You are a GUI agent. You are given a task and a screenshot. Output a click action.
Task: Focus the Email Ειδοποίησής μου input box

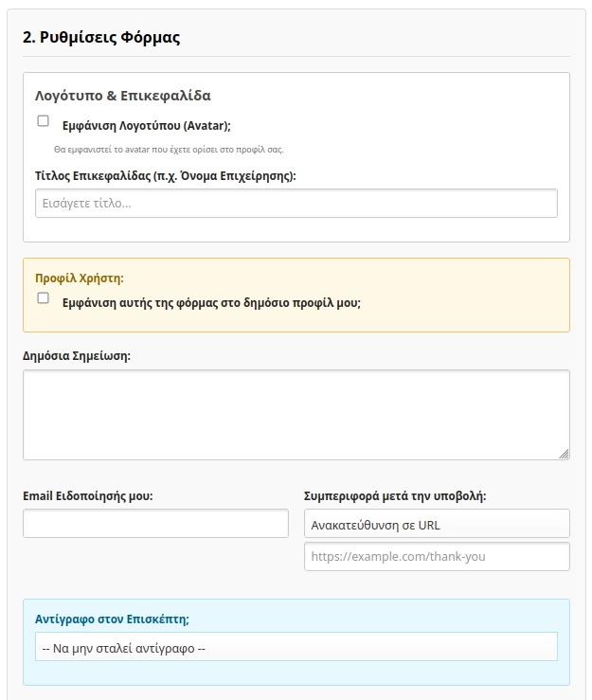pos(155,524)
